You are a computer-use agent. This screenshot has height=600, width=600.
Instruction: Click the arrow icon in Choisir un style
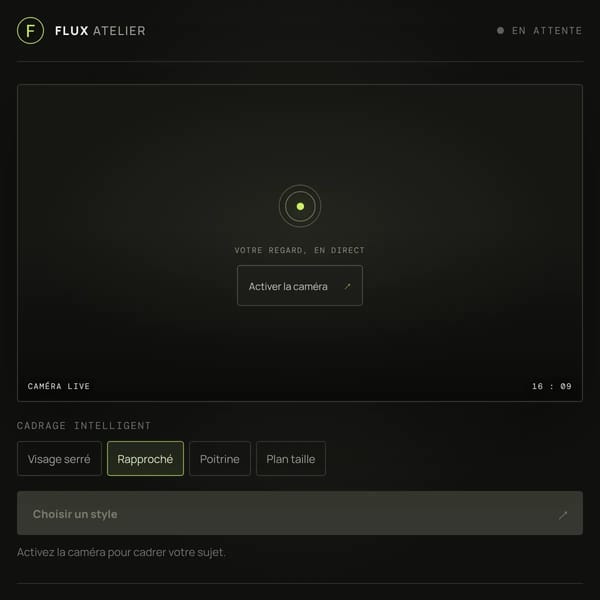(x=562, y=515)
